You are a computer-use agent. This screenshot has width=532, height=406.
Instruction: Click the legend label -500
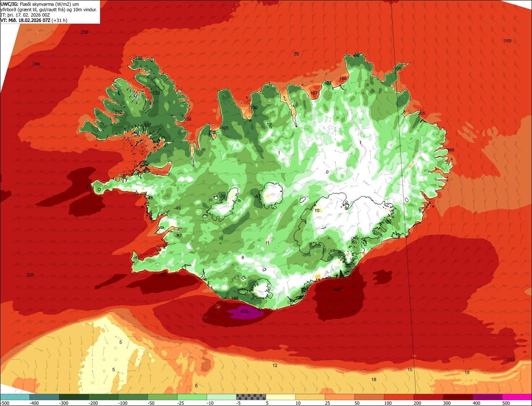pyautogui.click(x=5, y=403)
